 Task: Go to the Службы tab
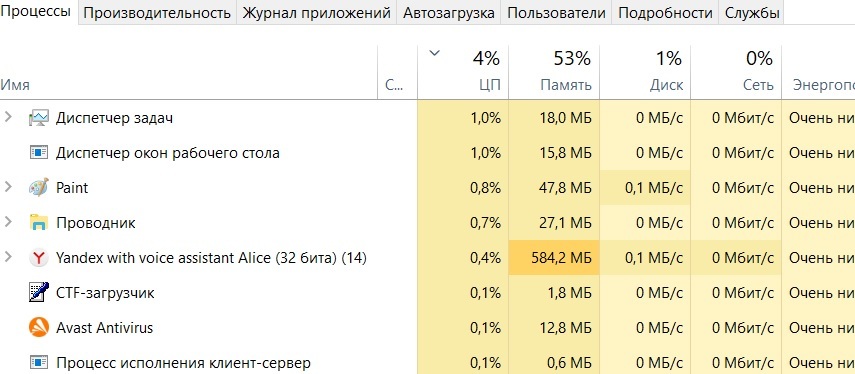pos(752,13)
